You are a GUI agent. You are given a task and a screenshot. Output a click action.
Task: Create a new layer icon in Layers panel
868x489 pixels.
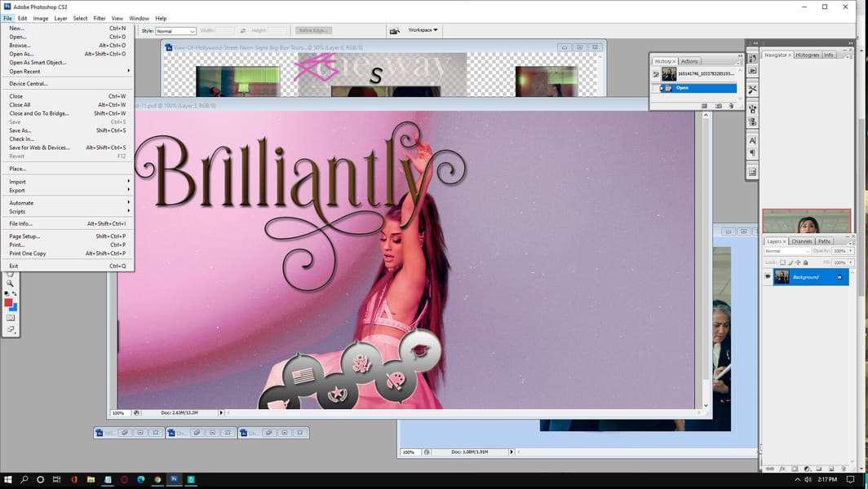pos(831,469)
